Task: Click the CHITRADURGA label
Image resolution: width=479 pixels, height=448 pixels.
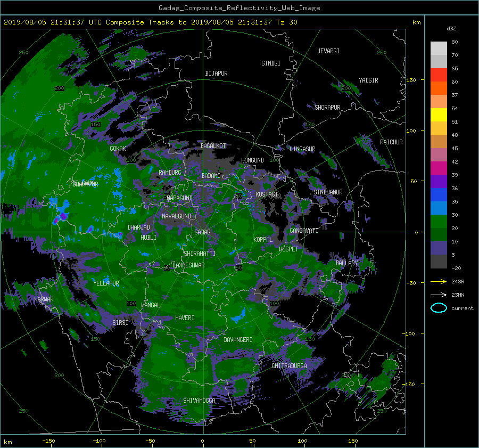Action: [x=290, y=366]
